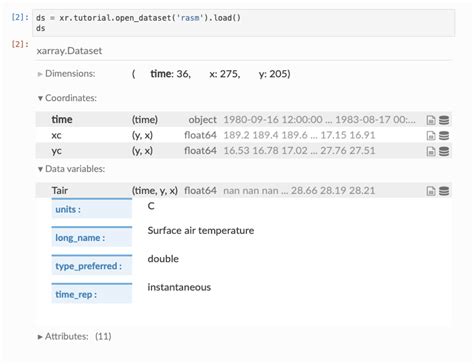Image resolution: width=474 pixels, height=364 pixels.
Task: Collapse attributes of Tair variable
Action: point(431,191)
